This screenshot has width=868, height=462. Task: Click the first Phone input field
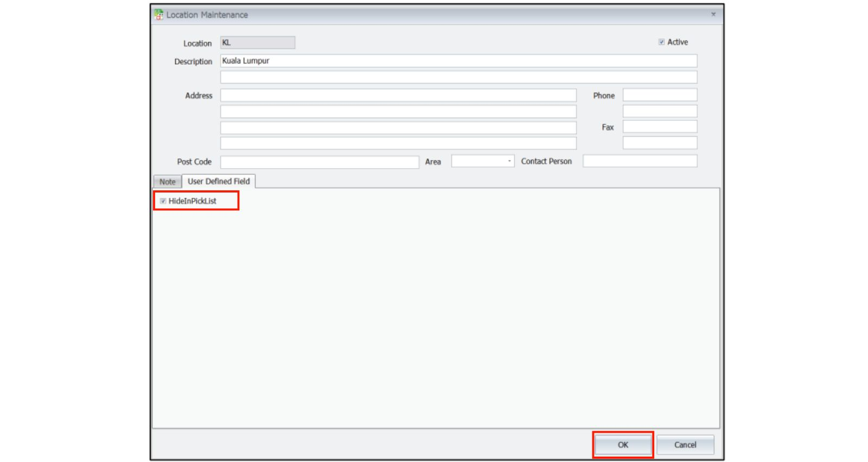pyautogui.click(x=659, y=95)
